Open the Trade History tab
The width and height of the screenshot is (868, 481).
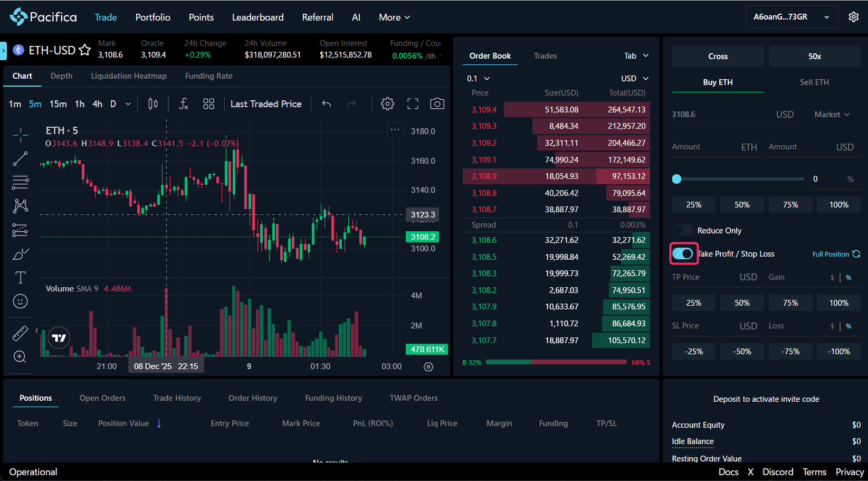point(177,398)
